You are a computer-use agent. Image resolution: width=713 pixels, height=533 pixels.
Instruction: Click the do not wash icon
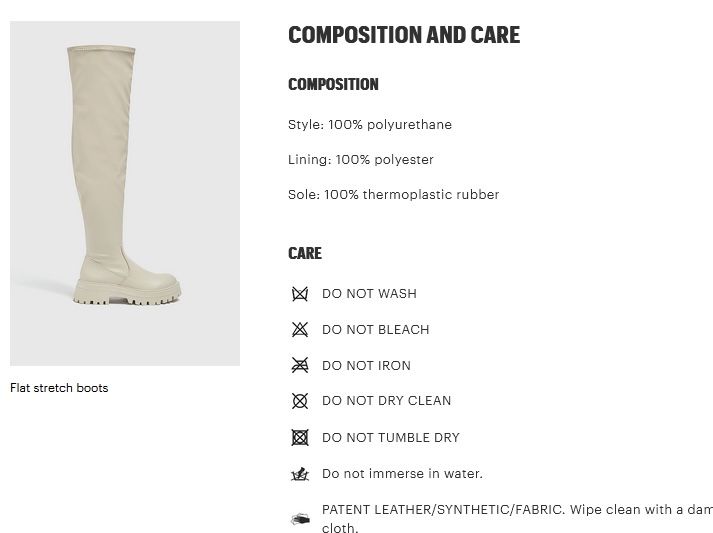click(299, 294)
